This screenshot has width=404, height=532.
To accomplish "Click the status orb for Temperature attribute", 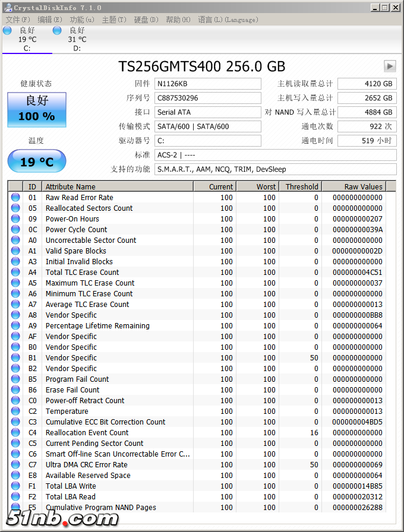I will click(15, 411).
